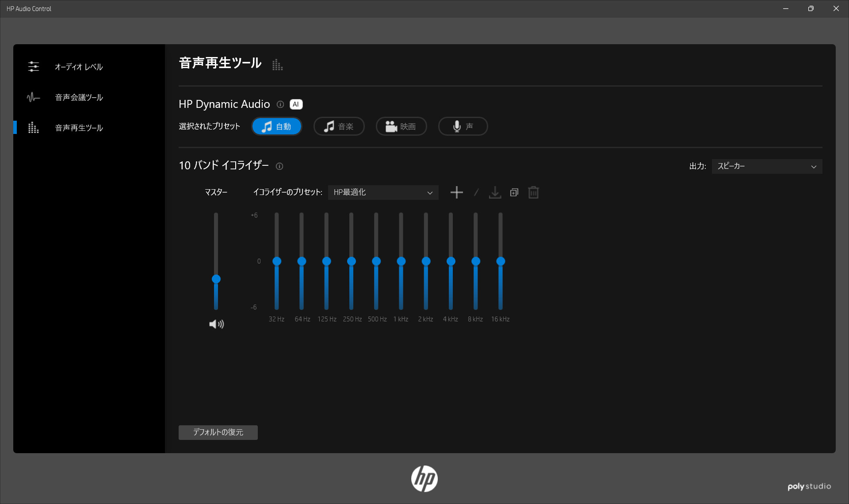Open the HP Dynamic Audio info tooltip
Viewport: 849px width, 504px height.
pos(280,104)
